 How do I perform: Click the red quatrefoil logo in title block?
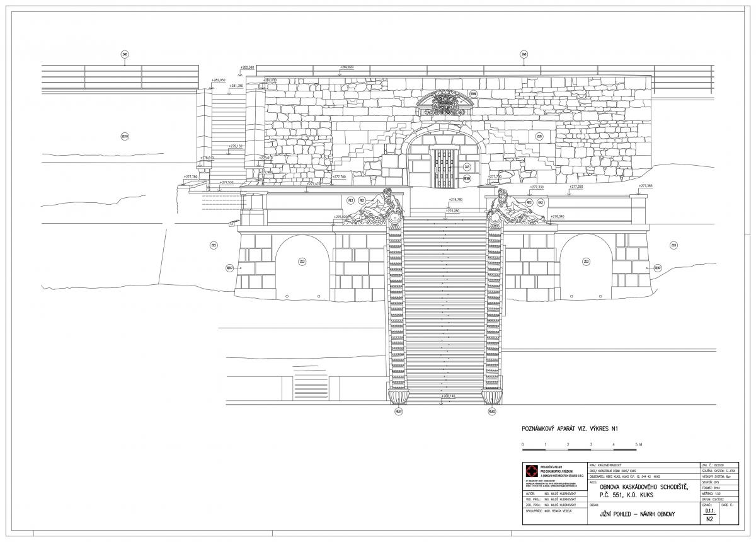click(532, 471)
